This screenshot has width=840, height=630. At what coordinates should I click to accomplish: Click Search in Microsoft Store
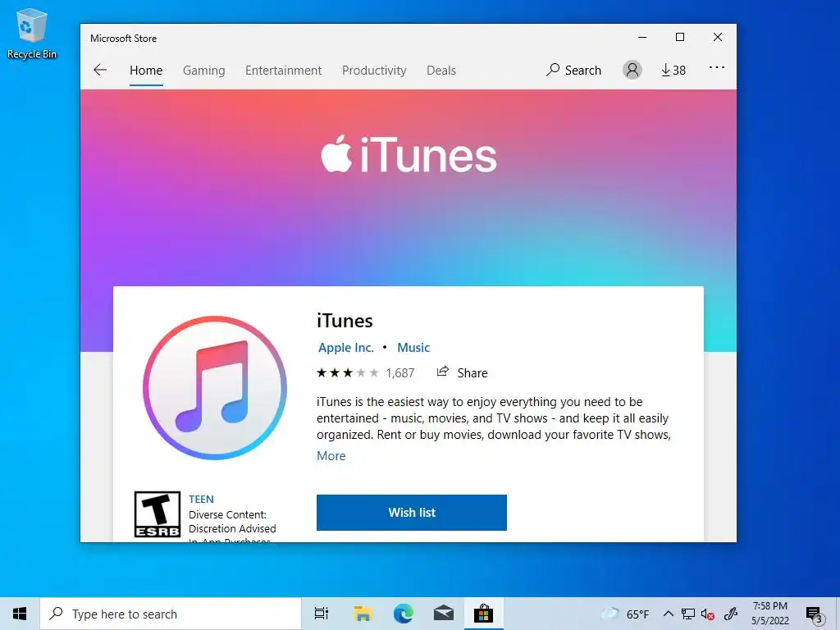(x=573, y=71)
